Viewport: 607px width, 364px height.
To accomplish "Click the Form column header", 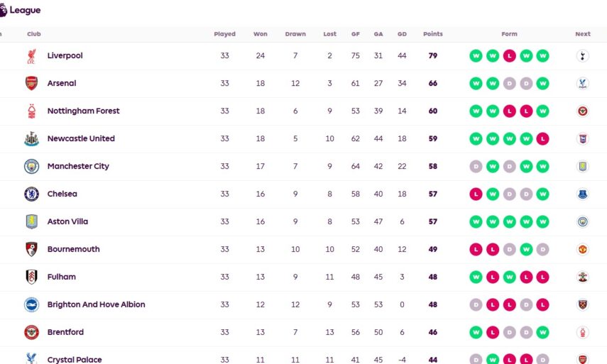I will [x=509, y=34].
